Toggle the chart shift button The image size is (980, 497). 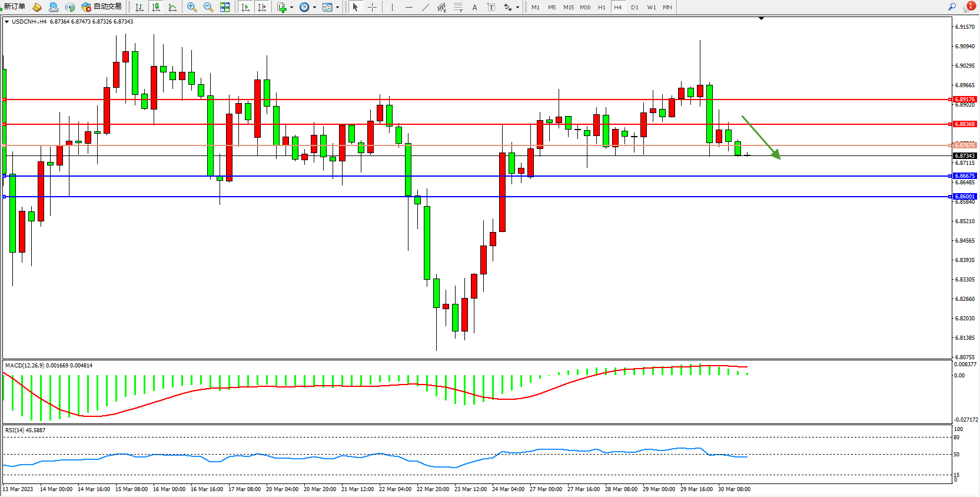coord(262,7)
